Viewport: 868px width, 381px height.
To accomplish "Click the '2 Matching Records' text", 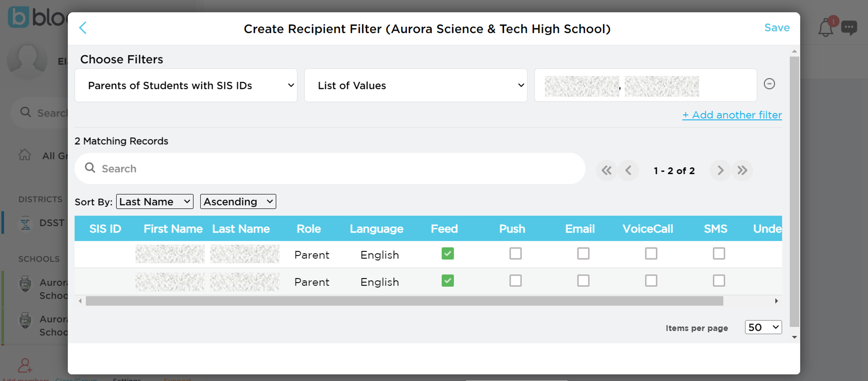I will coord(121,141).
